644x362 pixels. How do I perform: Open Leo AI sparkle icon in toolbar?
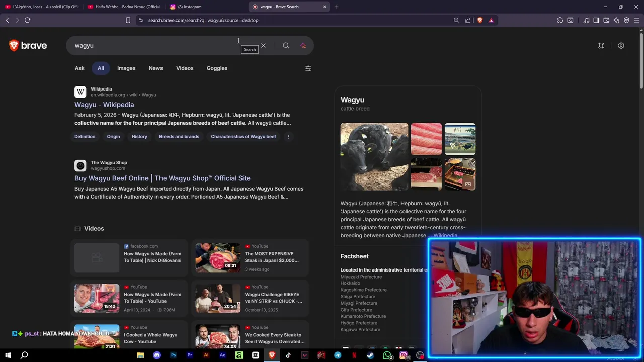click(x=616, y=20)
